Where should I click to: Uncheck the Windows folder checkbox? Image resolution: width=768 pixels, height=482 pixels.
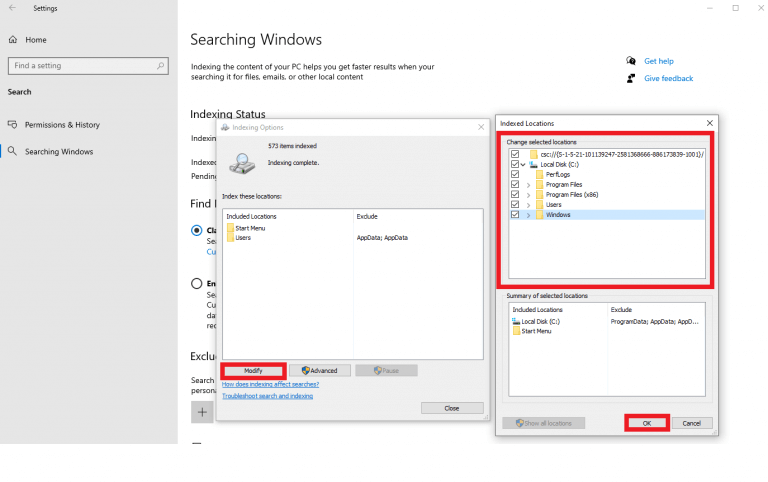pos(515,214)
